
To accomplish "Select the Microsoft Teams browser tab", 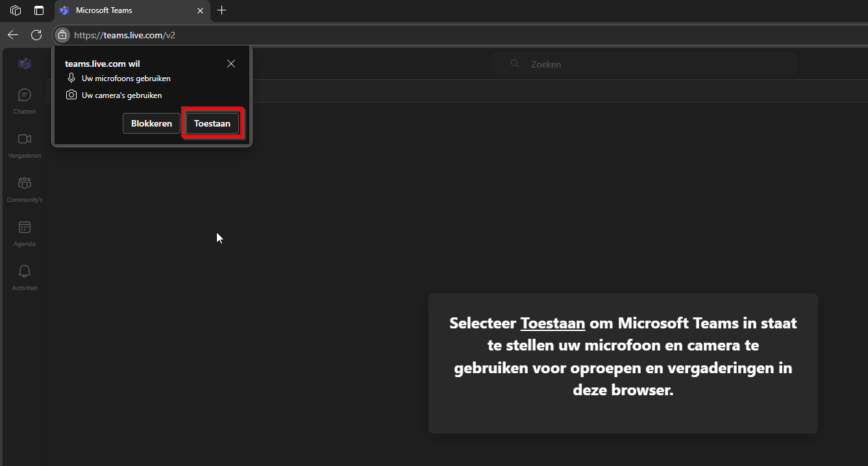I will tap(133, 10).
